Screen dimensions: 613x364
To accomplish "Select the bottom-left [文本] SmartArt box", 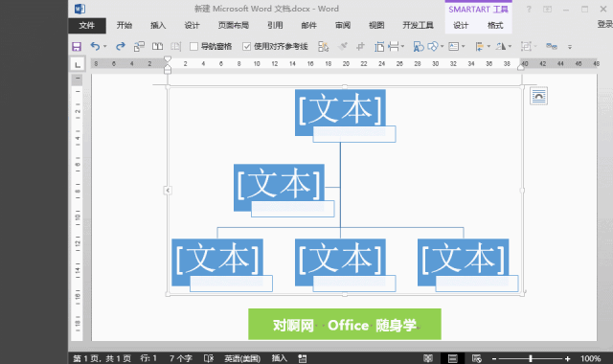I will point(217,262).
